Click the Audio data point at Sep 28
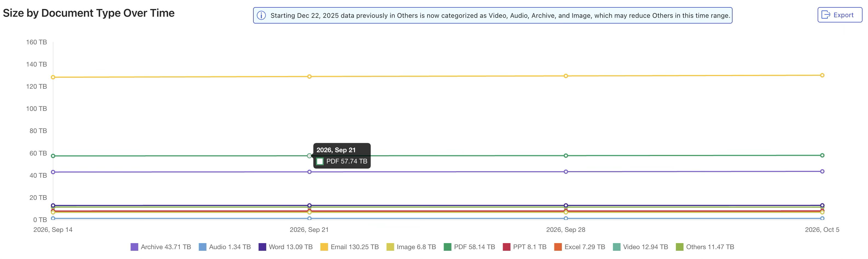 (566, 218)
